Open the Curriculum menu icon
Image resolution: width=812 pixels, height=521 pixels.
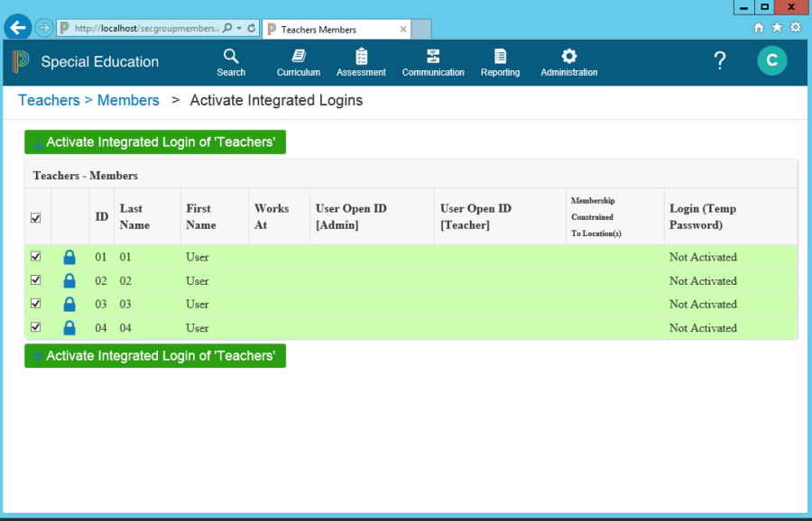298,57
